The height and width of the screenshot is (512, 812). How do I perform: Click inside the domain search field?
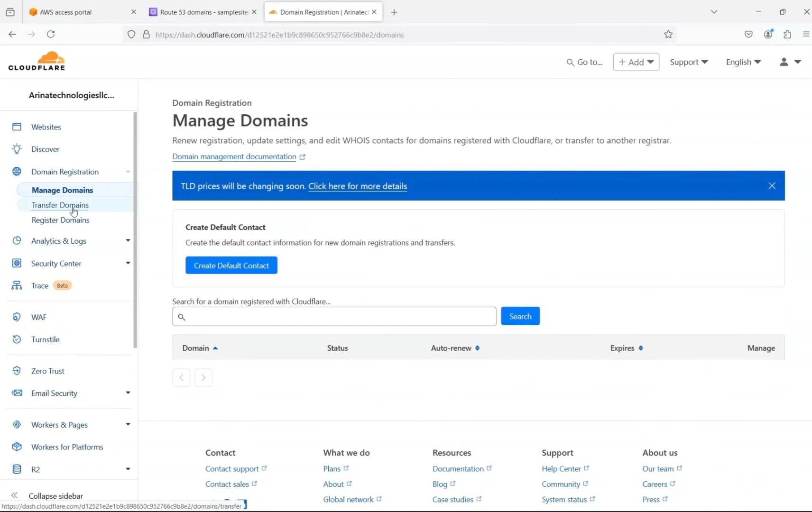(x=333, y=316)
